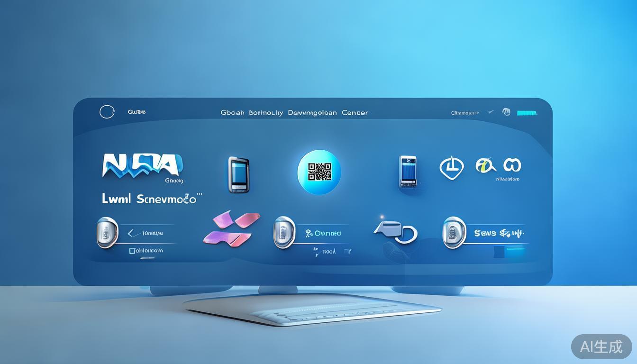Click the circular logo at top left
Screen dimensions: 637x364
point(107,111)
